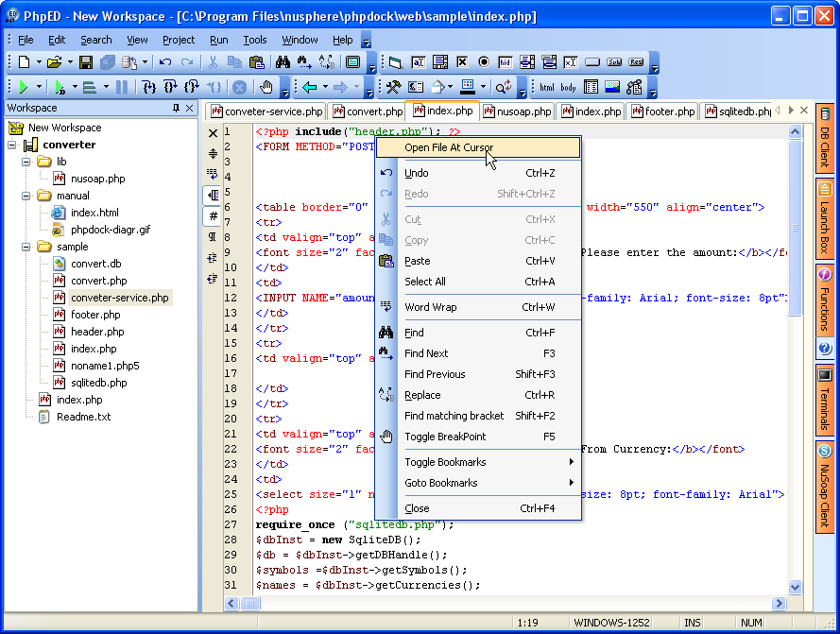Image resolution: width=840 pixels, height=634 pixels.
Task: Switch to the footer.php tab
Action: tap(662, 110)
